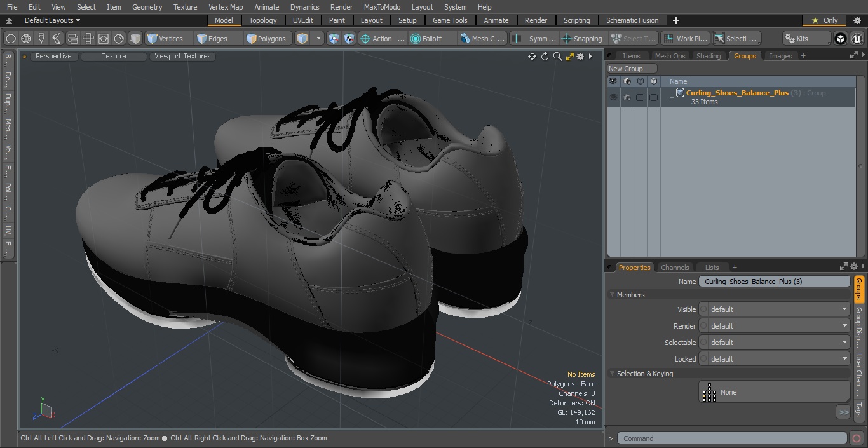
Task: Click the globe sphere tool icon
Action: (x=26, y=39)
